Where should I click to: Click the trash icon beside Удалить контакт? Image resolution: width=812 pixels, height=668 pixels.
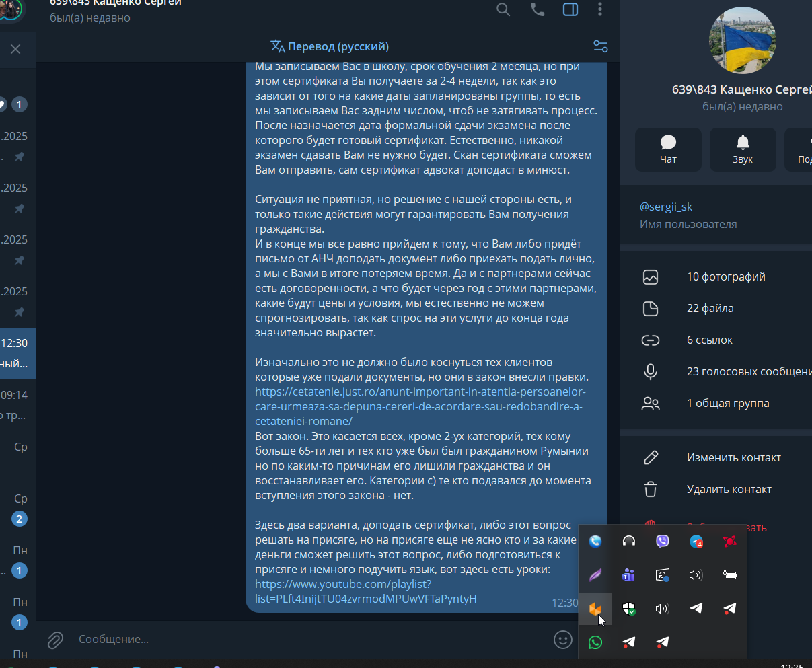coord(651,489)
